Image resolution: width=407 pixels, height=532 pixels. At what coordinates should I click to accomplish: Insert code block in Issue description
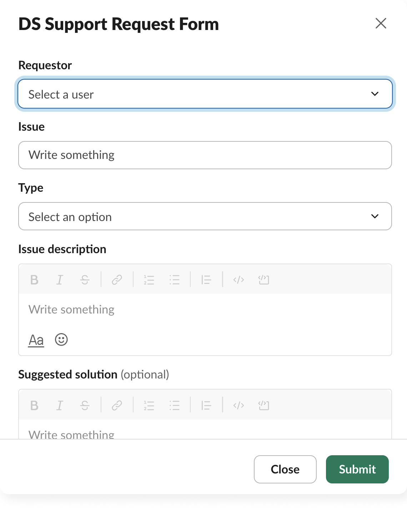(263, 280)
